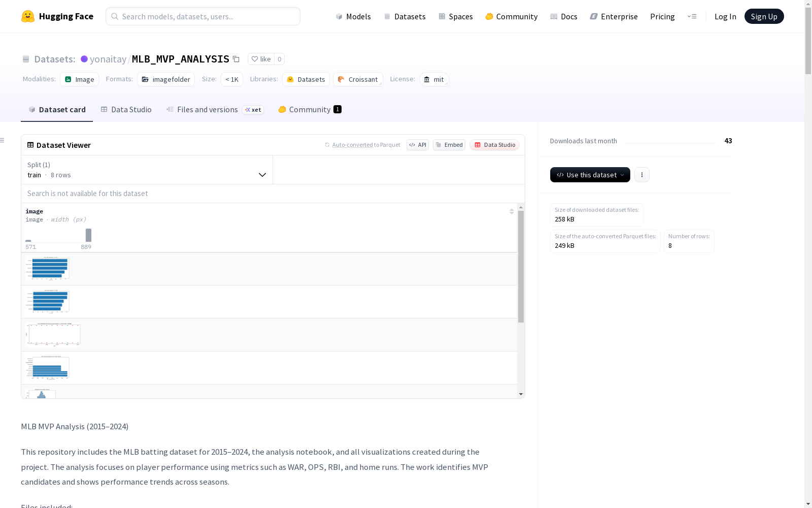Click the image width histogram bar near 889
812x508 pixels.
point(88,235)
